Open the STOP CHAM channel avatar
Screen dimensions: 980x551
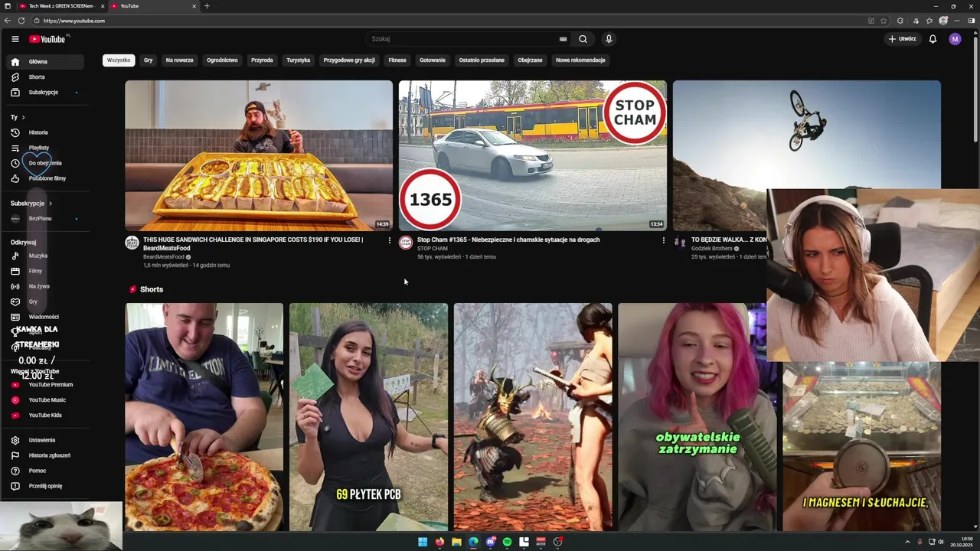[406, 243]
